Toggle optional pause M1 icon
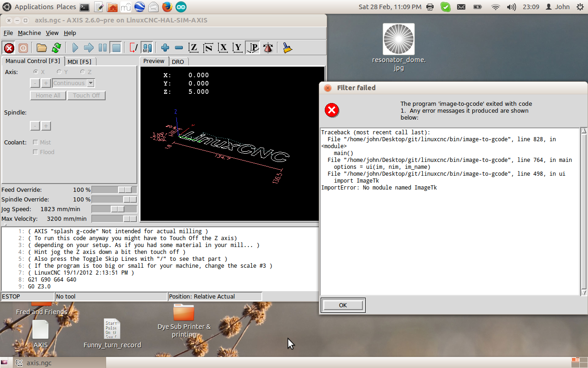Viewport: 588px width, 368px height. 147,48
